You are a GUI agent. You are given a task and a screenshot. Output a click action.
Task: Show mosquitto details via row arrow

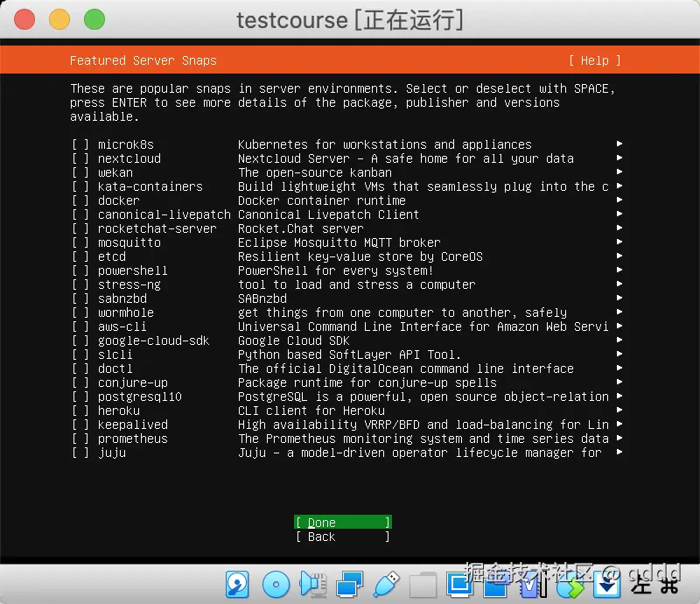tap(619, 242)
